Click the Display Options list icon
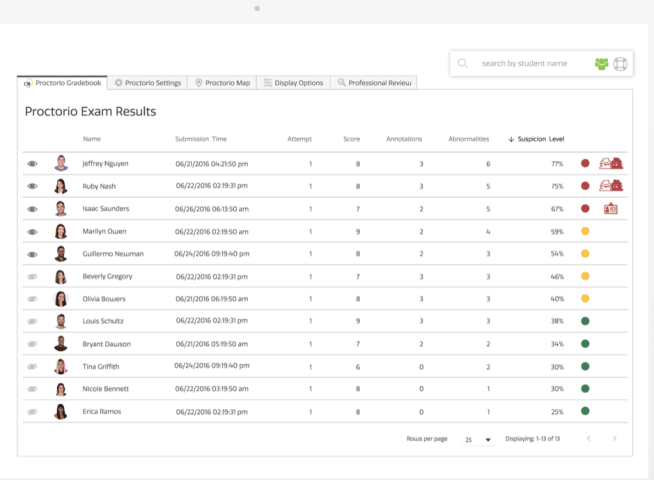Image resolution: width=654 pixels, height=480 pixels. [x=268, y=83]
